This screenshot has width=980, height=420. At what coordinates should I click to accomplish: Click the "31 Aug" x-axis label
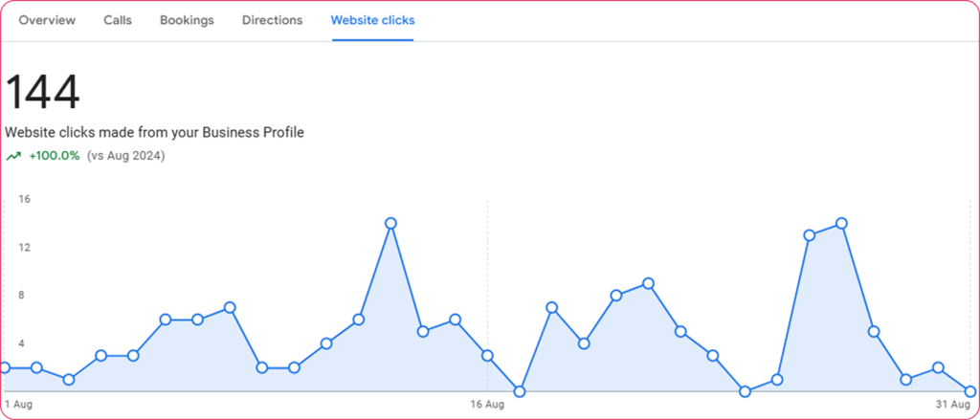pyautogui.click(x=953, y=405)
